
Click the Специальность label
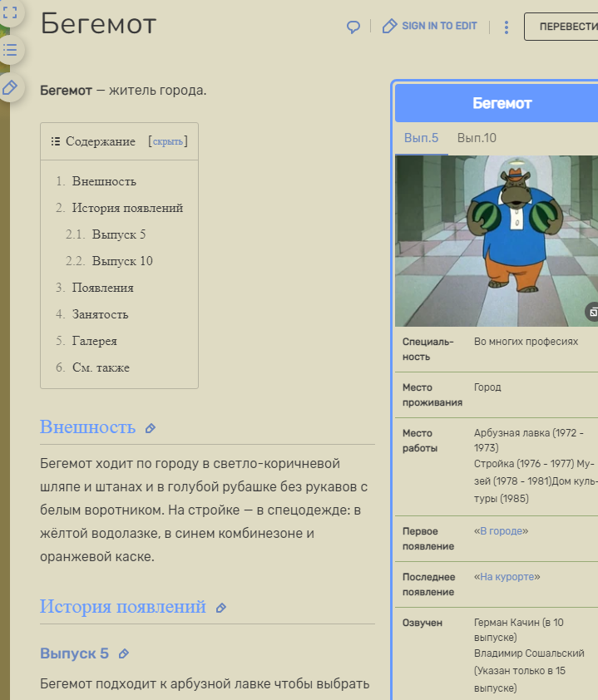click(427, 349)
